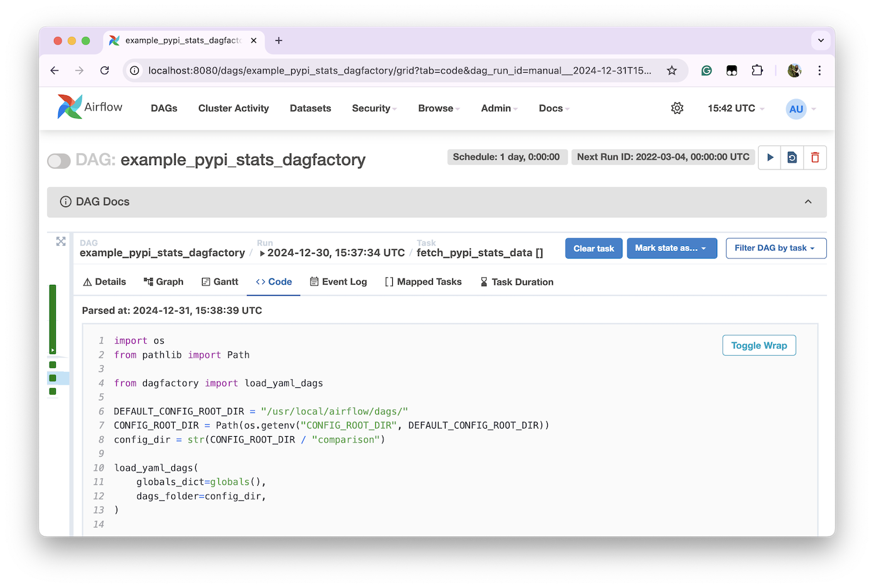Toggle the DAG pause switch
The height and width of the screenshot is (588, 874).
click(x=59, y=161)
